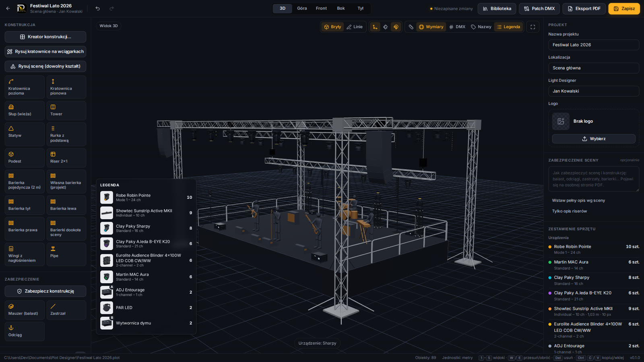Click Eksport PDF button
The height and width of the screenshot is (362, 644).
coord(584,8)
